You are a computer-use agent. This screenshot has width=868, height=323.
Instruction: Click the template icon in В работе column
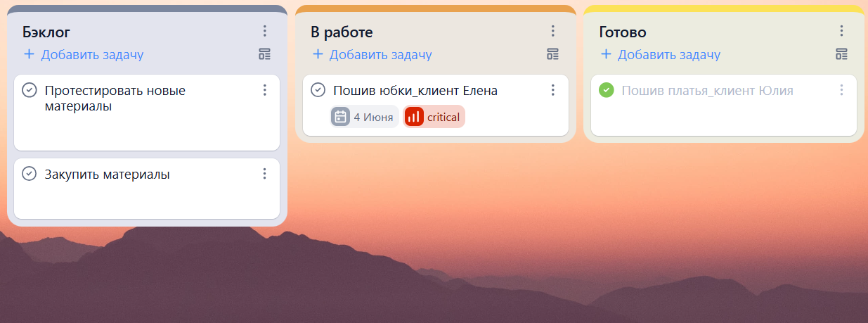(553, 54)
